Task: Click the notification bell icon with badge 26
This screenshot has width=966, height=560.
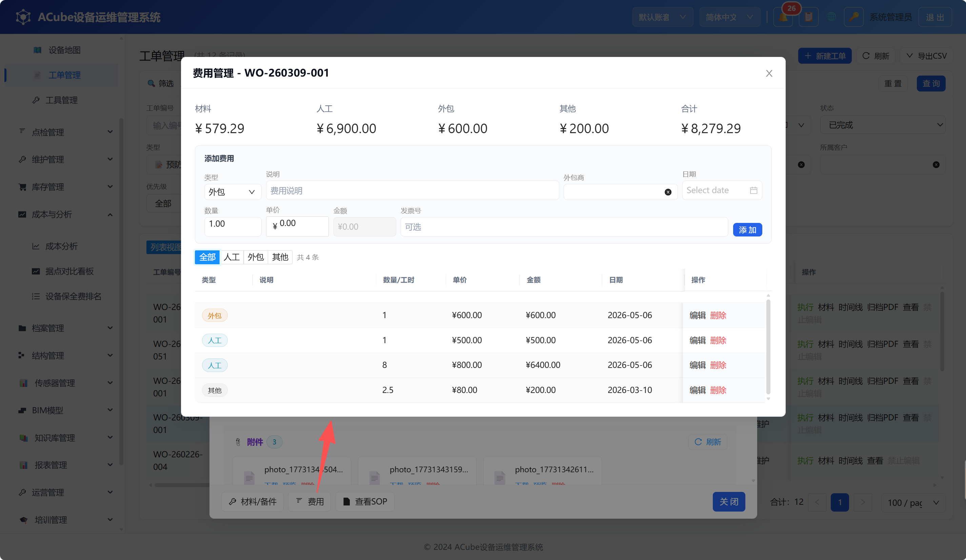Action: [x=783, y=17]
